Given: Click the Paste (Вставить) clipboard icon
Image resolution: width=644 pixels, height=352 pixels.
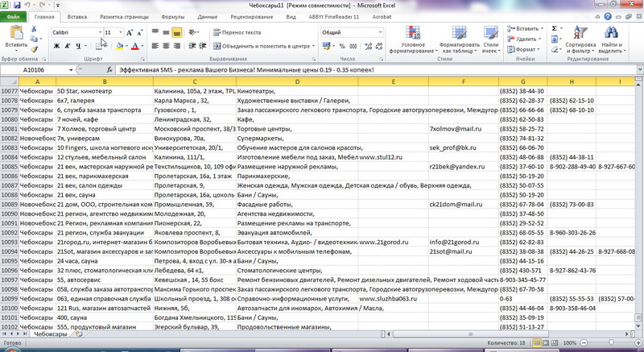Looking at the screenshot, I should point(16,33).
